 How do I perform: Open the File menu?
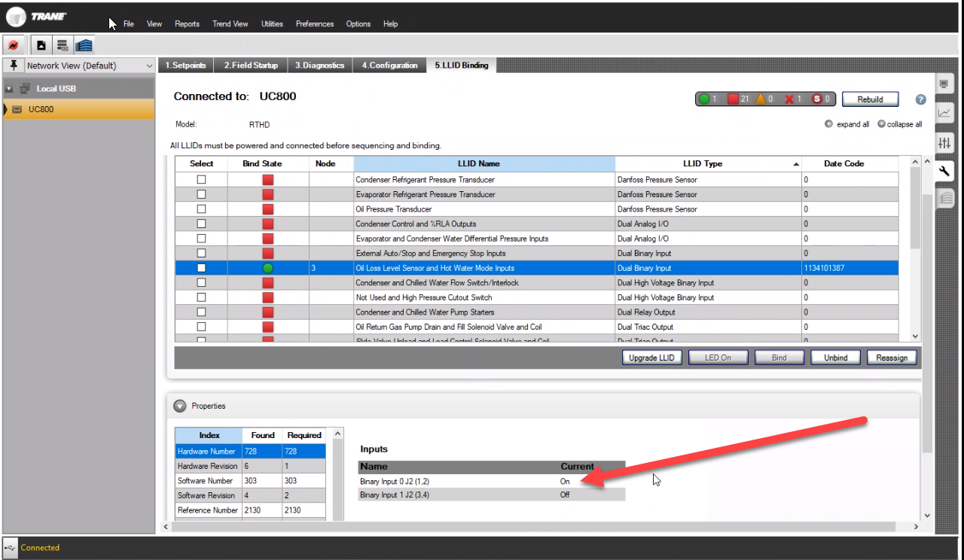[129, 24]
